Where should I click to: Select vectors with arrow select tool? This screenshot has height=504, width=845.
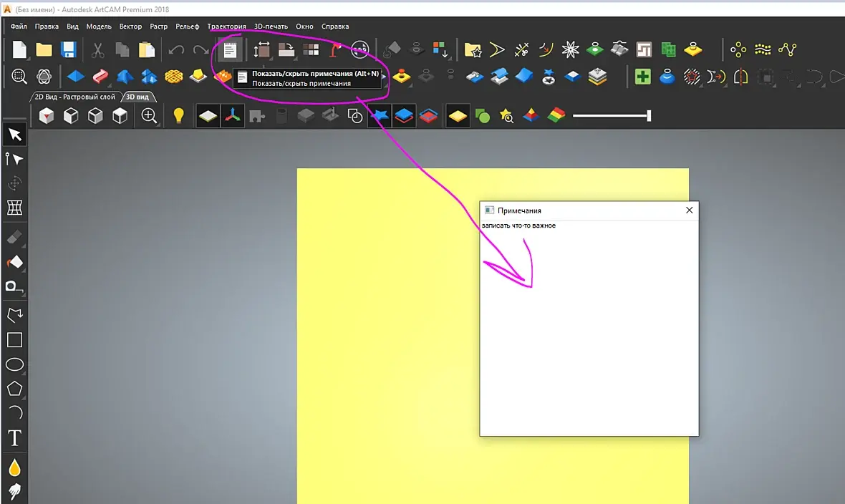pos(14,134)
